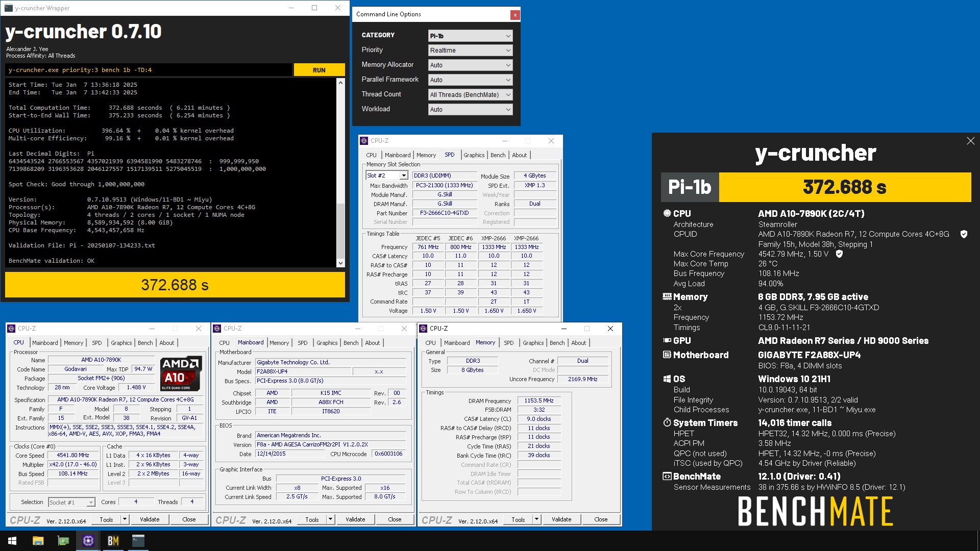Open the Category Pi-1b dropdown
The width and height of the screenshot is (980, 551).
pyautogui.click(x=470, y=36)
